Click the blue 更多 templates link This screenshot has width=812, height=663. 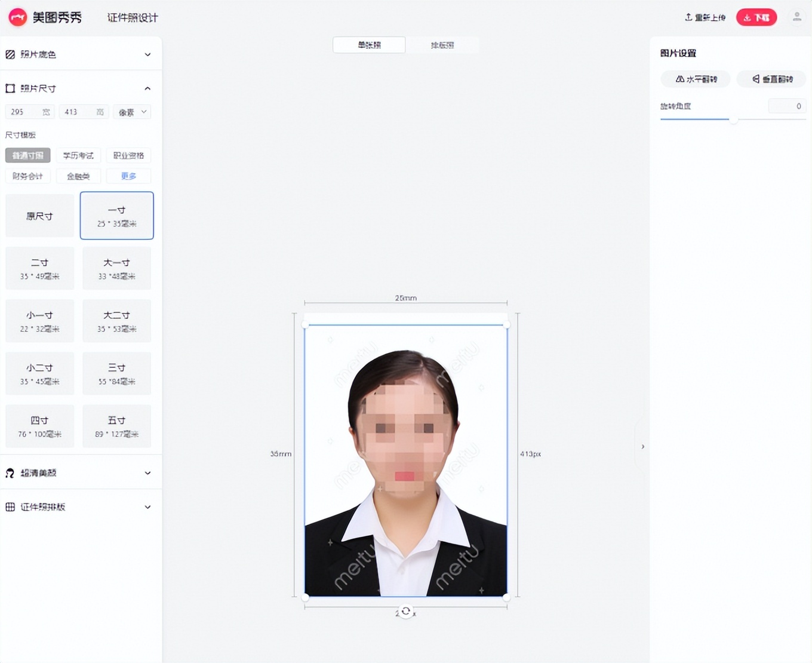click(x=128, y=176)
